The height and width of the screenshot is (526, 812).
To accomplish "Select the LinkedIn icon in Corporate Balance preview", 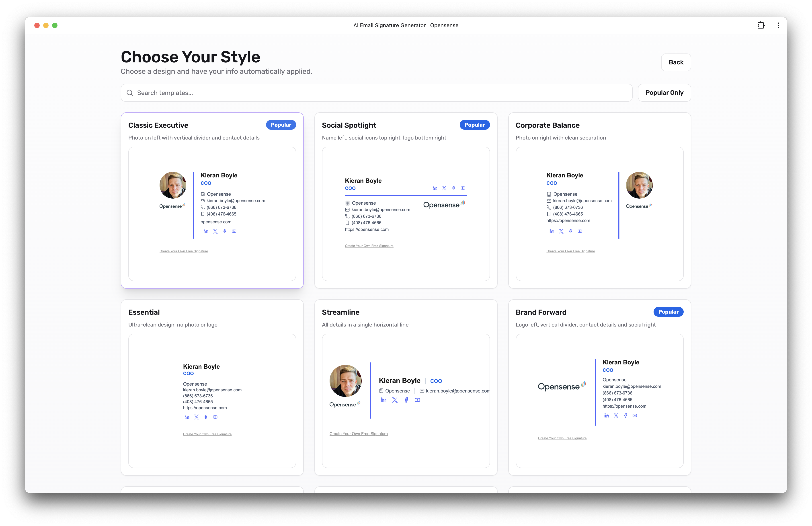I will pyautogui.click(x=552, y=231).
